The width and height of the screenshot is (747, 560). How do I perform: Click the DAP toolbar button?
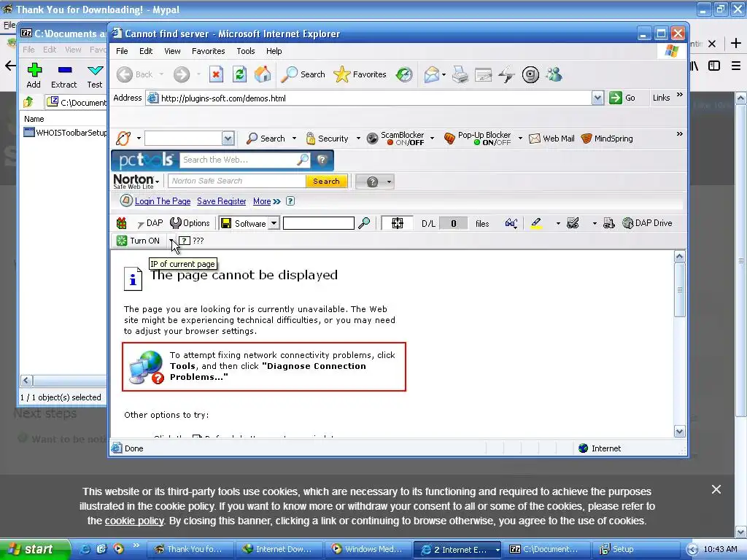pos(150,223)
